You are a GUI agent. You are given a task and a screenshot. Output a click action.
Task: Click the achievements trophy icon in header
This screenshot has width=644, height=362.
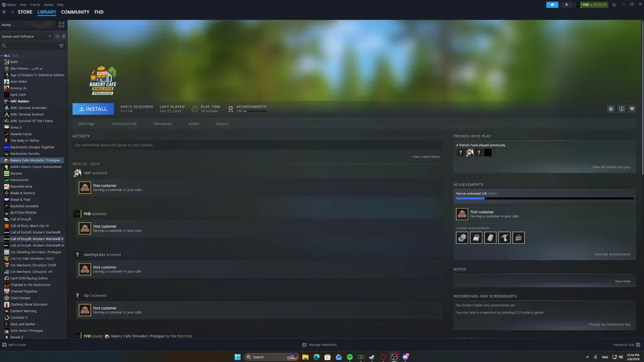(x=230, y=109)
